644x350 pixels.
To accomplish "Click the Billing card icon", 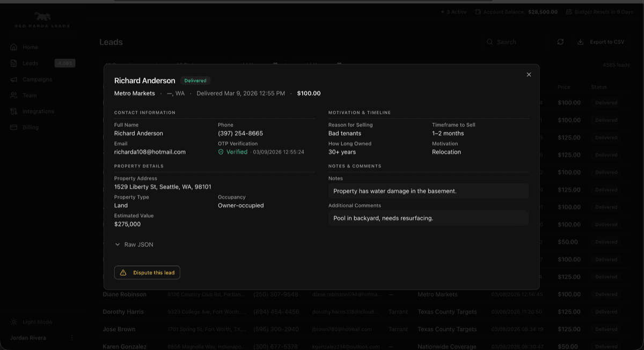I will (x=13, y=127).
